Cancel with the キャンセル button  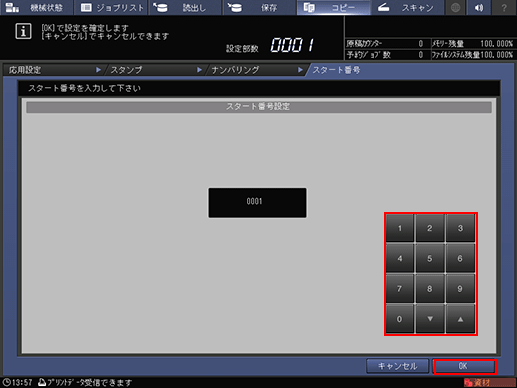(x=397, y=366)
